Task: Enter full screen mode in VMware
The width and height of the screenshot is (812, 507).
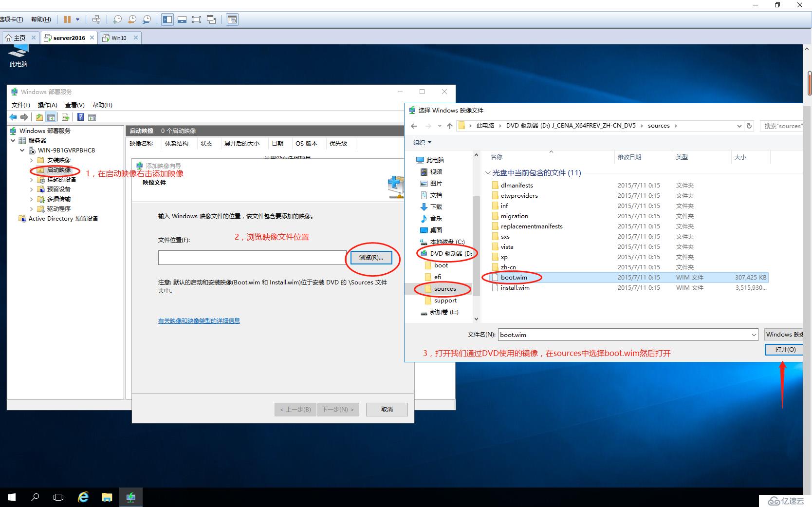Action: pos(197,19)
